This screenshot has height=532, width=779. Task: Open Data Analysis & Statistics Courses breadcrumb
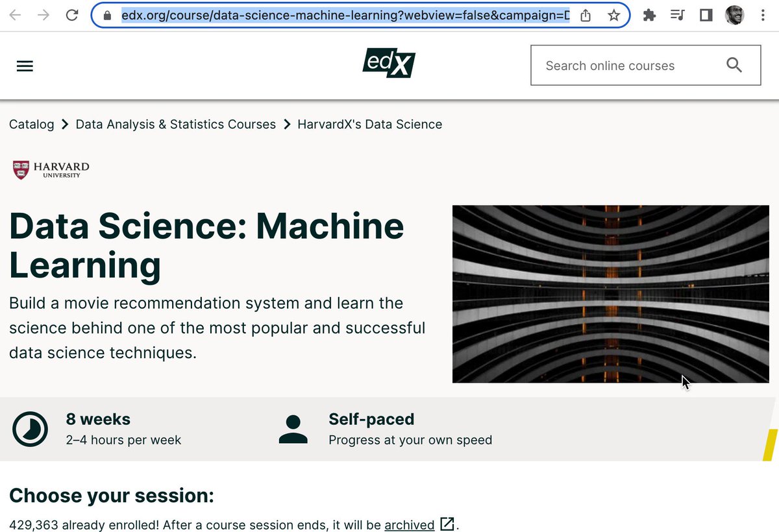click(x=176, y=124)
